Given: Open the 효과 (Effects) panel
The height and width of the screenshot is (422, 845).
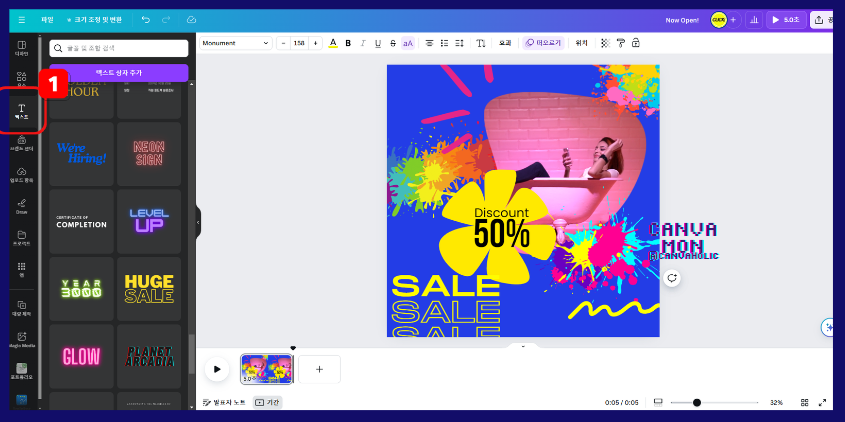Looking at the screenshot, I should [x=504, y=43].
